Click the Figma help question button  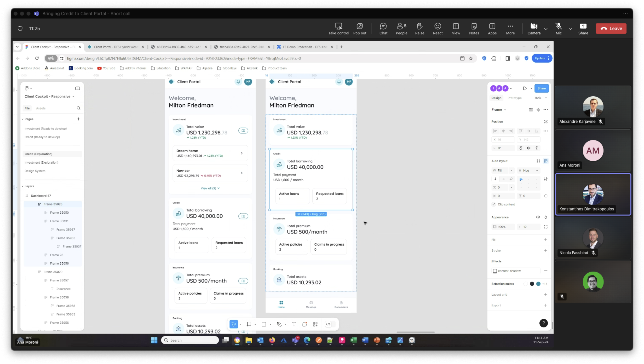(x=543, y=323)
